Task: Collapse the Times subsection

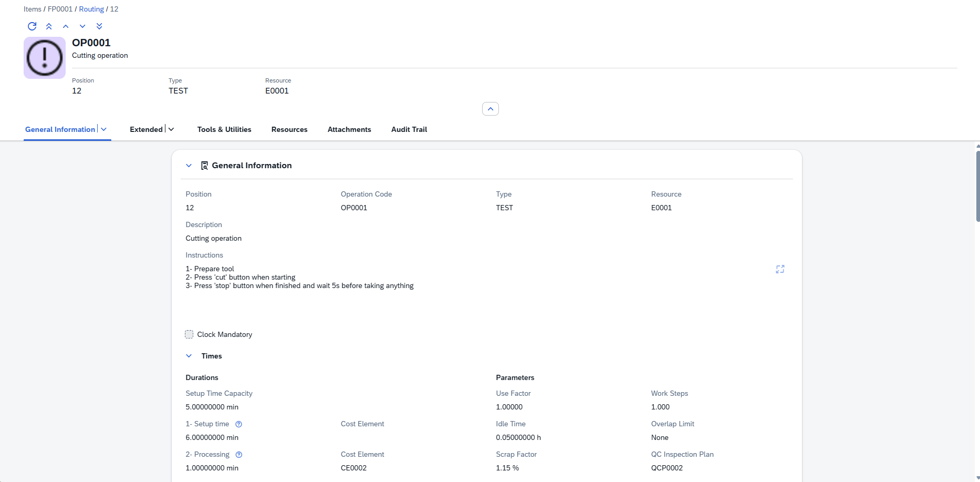Action: click(x=189, y=356)
